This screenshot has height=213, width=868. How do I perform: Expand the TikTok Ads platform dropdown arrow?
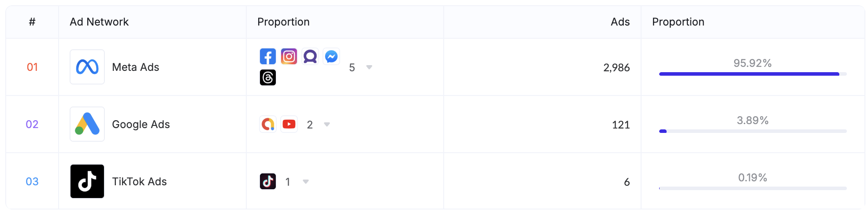(306, 182)
